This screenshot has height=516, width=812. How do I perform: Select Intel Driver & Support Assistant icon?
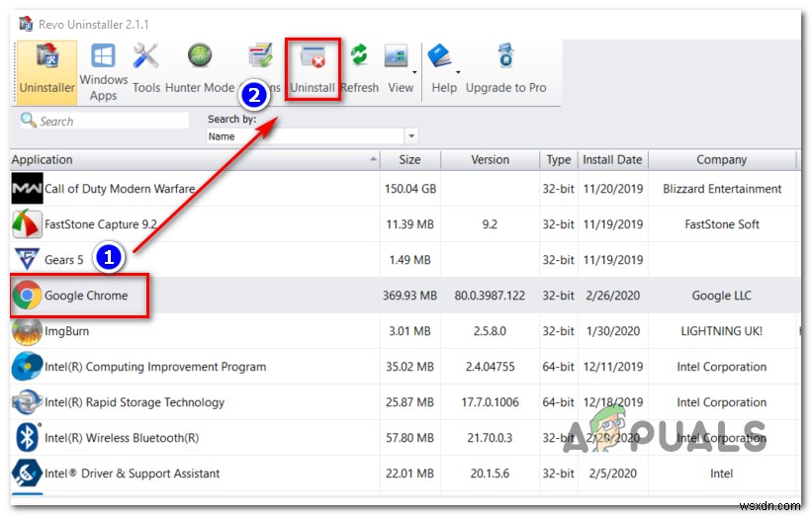27,473
